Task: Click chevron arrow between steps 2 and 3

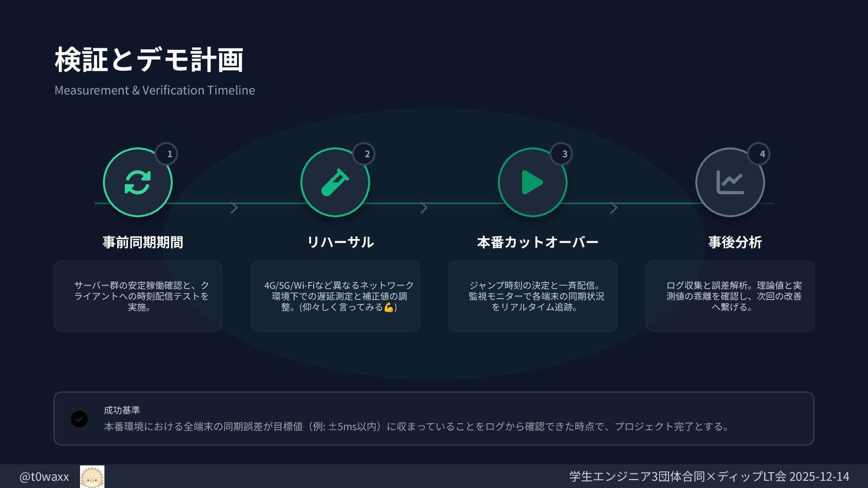Action: (424, 208)
